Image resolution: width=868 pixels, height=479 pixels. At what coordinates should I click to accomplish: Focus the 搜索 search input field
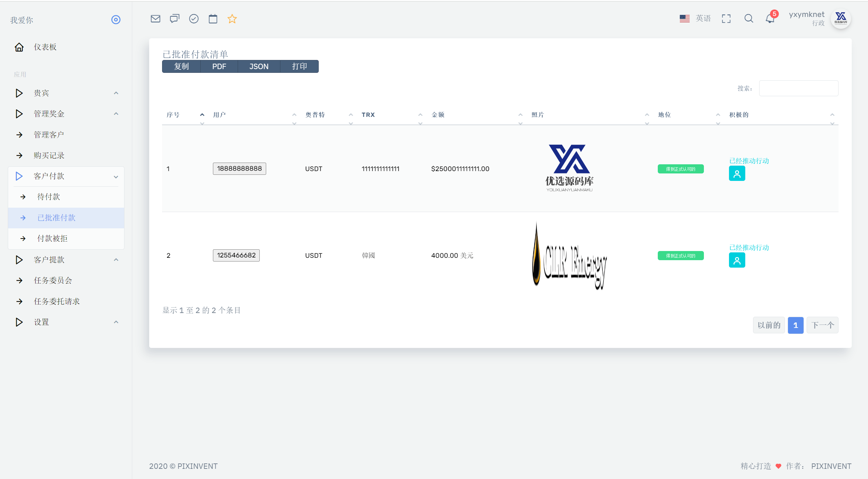click(798, 88)
